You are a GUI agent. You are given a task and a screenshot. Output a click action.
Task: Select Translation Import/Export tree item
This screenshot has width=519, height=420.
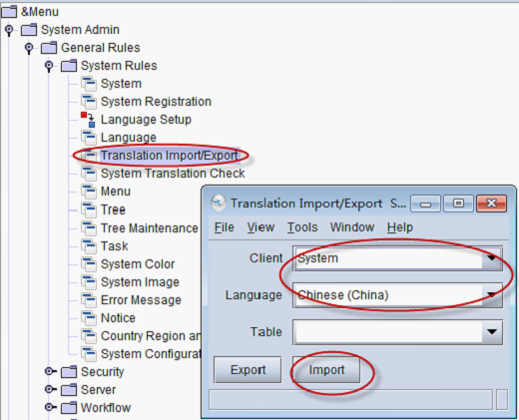pyautogui.click(x=170, y=156)
